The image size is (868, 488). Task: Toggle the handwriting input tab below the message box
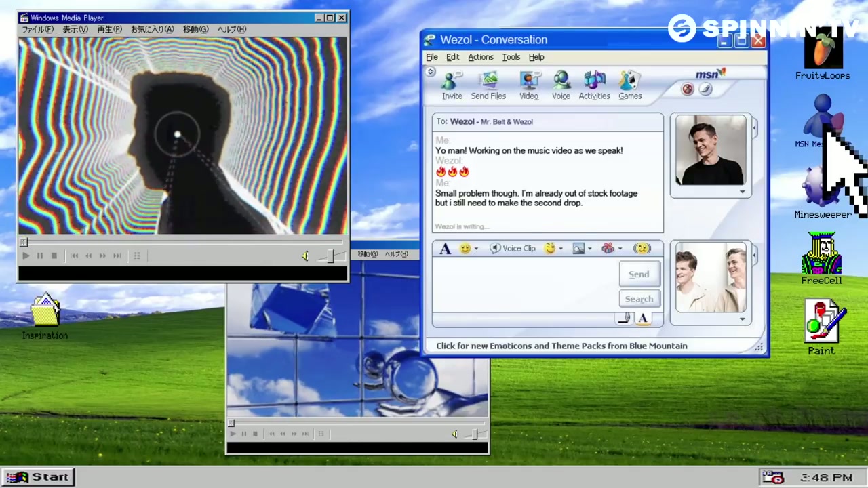625,319
